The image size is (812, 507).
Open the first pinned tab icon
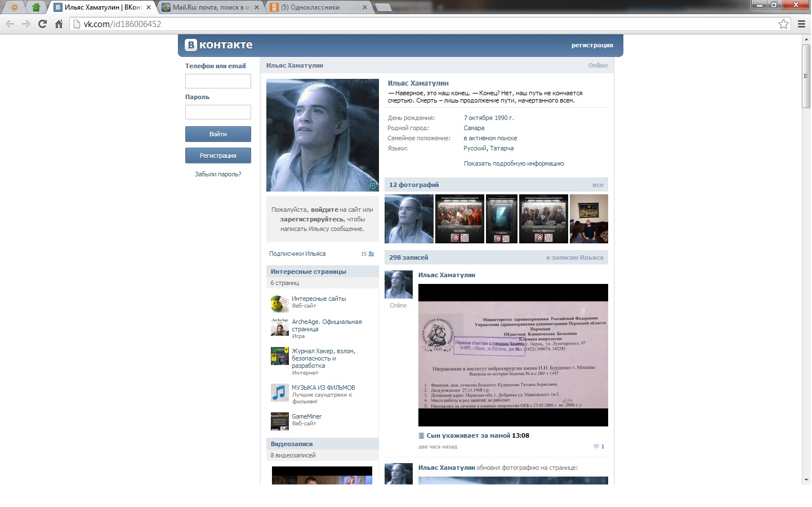pyautogui.click(x=15, y=7)
